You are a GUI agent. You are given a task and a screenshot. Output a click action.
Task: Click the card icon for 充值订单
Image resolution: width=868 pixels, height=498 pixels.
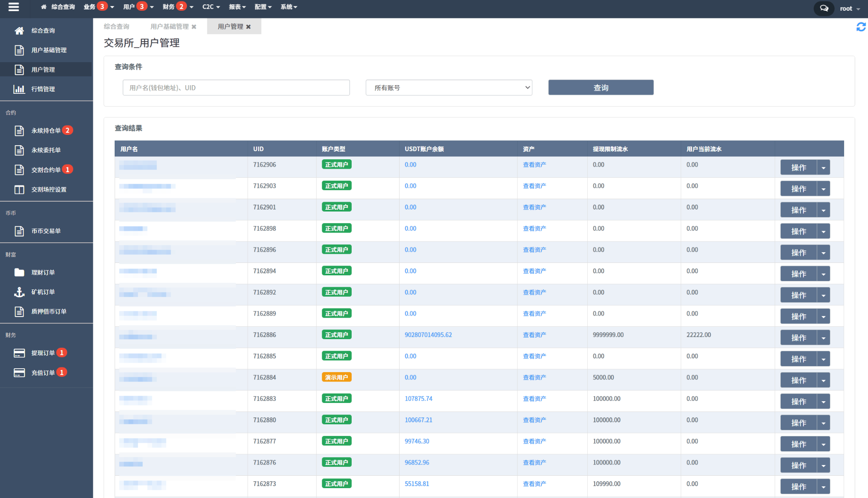[19, 373]
